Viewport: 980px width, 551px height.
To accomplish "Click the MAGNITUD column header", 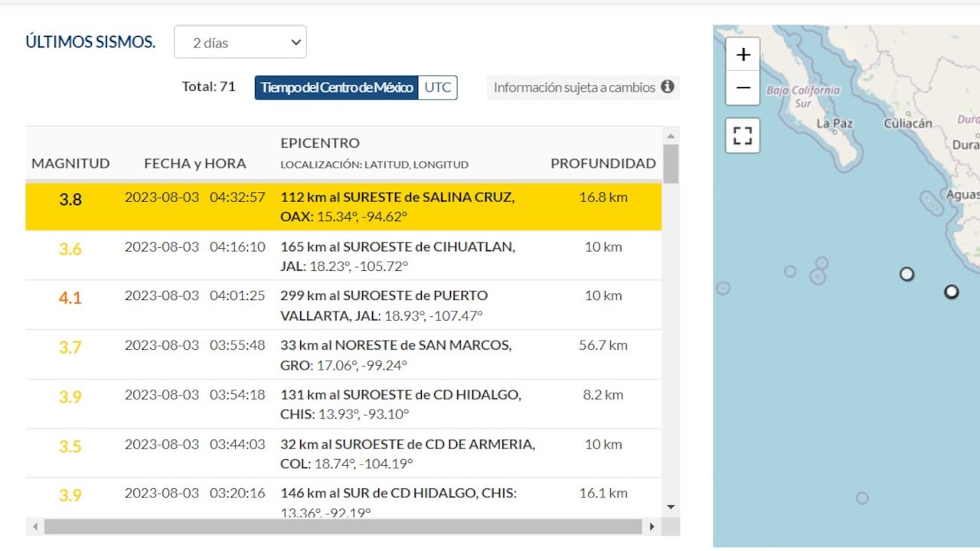I will tap(70, 163).
